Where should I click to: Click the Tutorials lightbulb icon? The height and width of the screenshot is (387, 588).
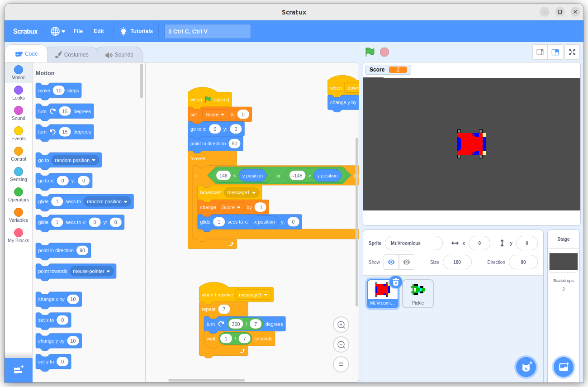pos(123,31)
